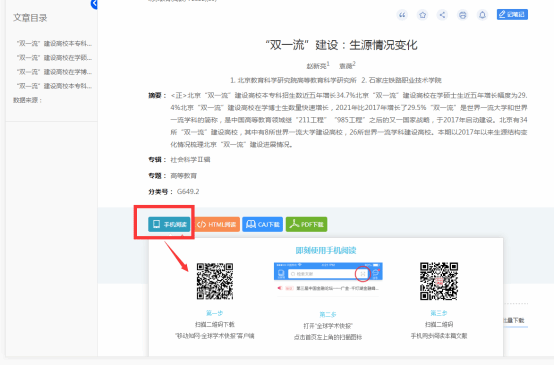The image size is (554, 365).
Task: Click the text 点击首页左上角的扫描图标
Action: (328, 337)
